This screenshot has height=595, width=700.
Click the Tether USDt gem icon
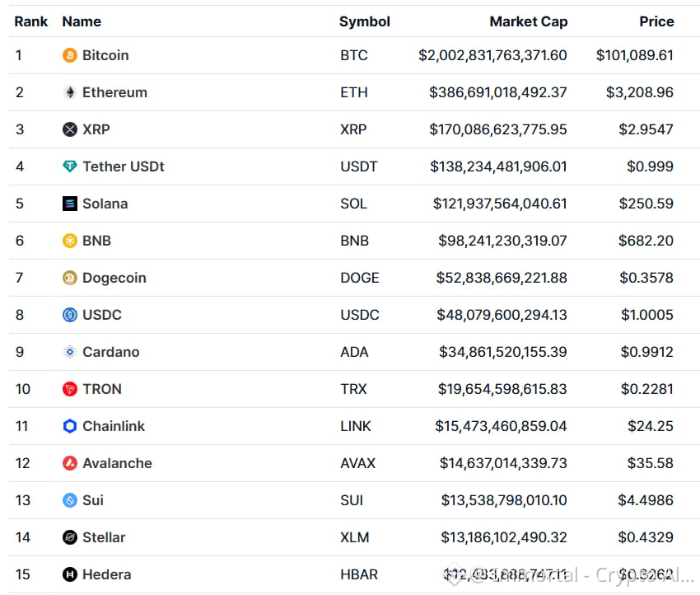[x=70, y=166]
